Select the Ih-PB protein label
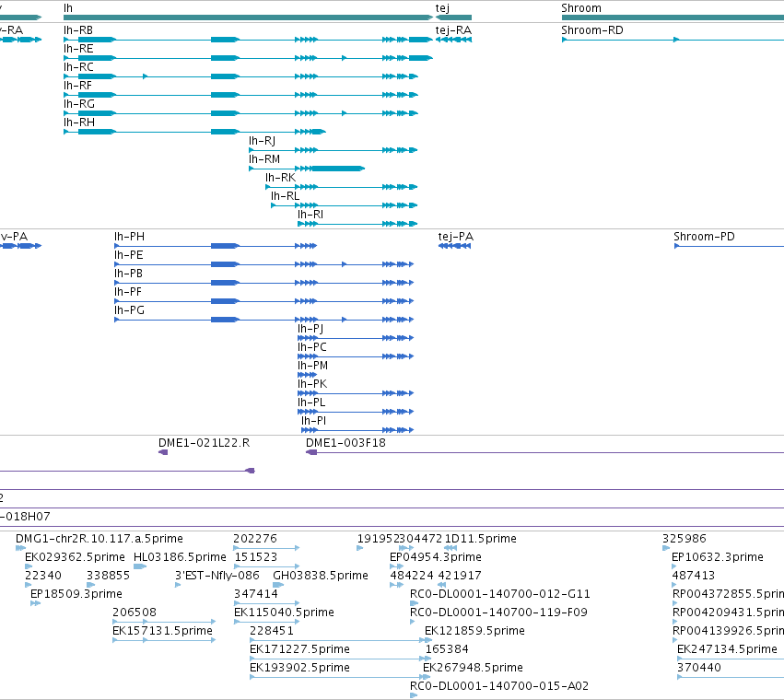Viewport: 784px width, 700px height. point(128,274)
